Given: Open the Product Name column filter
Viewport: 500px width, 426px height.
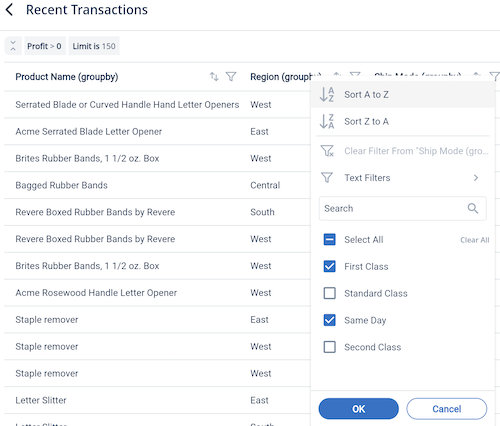Looking at the screenshot, I should tap(231, 77).
